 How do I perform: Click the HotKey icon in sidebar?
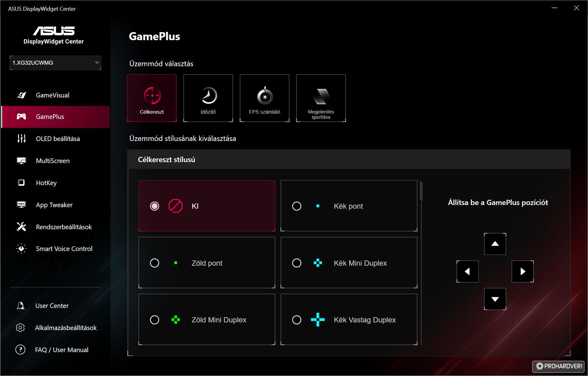21,183
